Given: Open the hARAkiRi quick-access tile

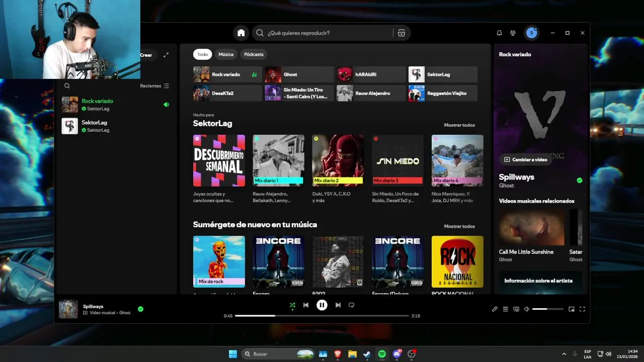Looking at the screenshot, I should coord(371,74).
